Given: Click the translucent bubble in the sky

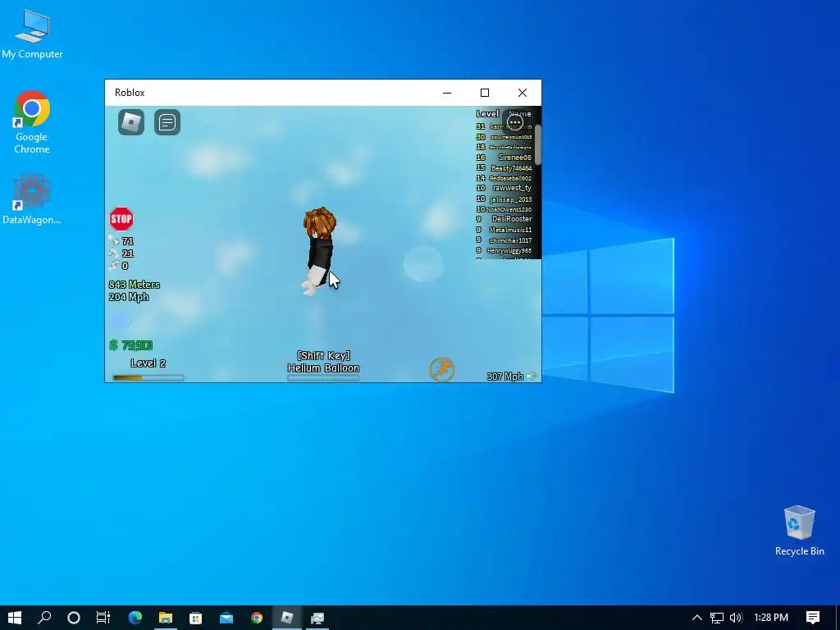Looking at the screenshot, I should click(423, 263).
